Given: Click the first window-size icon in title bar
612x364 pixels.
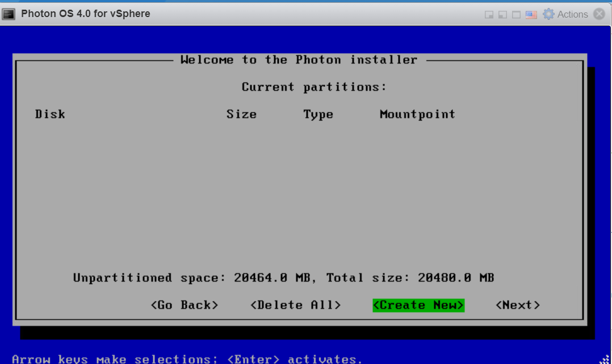Looking at the screenshot, I should (x=489, y=15).
